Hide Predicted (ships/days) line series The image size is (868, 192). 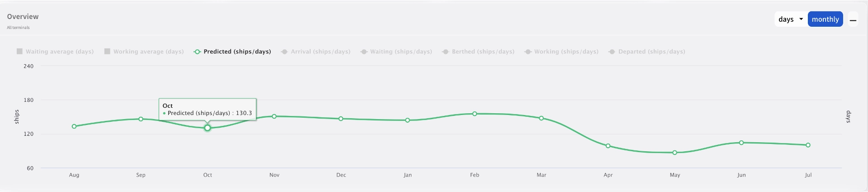pyautogui.click(x=232, y=52)
